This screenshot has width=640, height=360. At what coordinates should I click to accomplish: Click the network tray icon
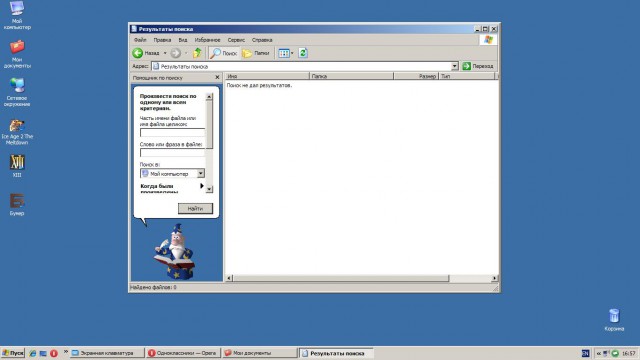click(607, 353)
